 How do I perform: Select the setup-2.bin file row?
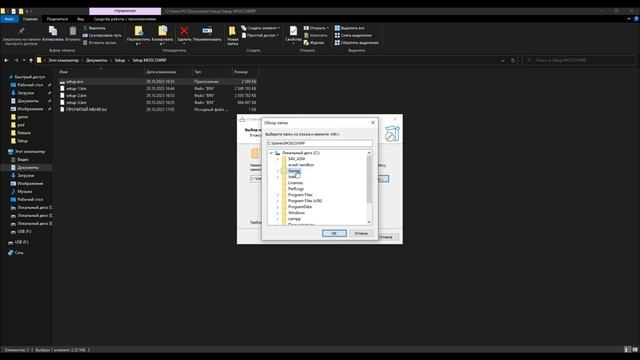click(x=158, y=96)
